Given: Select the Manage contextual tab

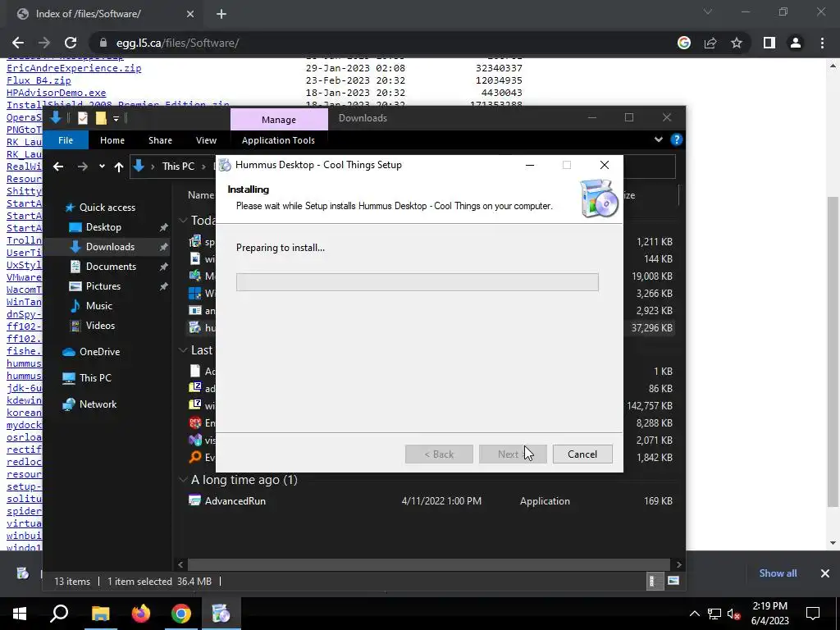Looking at the screenshot, I should [279, 120].
